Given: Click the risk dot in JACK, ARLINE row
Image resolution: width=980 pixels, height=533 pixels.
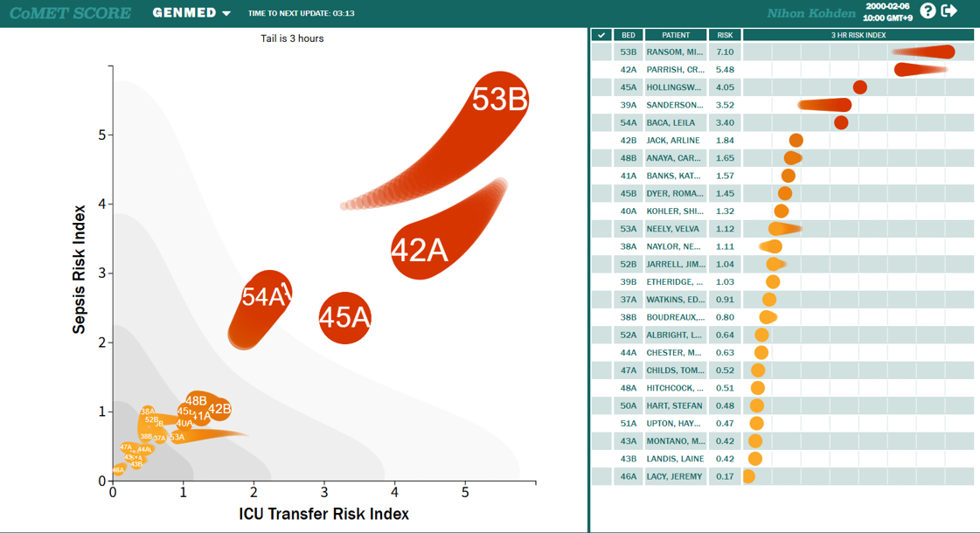Looking at the screenshot, I should pos(796,141).
